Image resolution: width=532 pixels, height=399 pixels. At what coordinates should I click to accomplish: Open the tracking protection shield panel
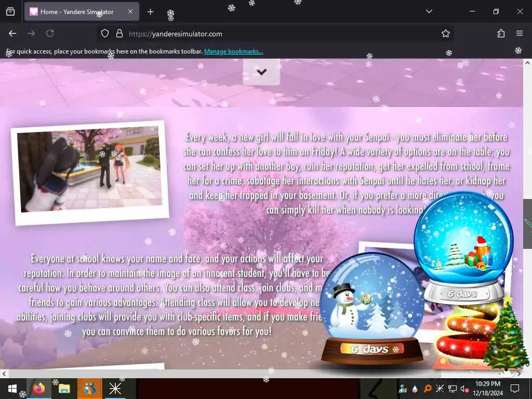coord(105,33)
